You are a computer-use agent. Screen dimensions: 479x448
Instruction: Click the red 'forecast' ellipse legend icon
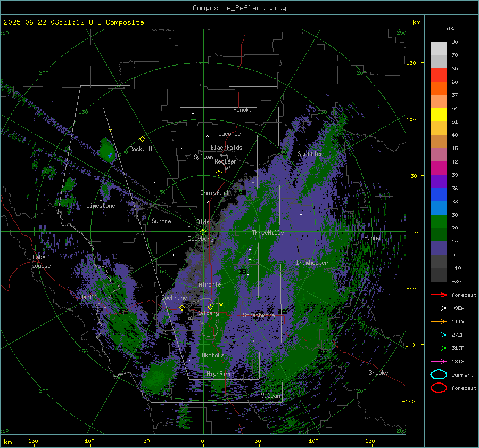pyautogui.click(x=439, y=388)
